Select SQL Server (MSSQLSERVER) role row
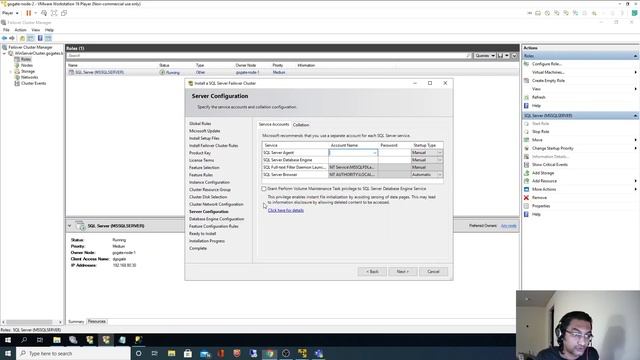This screenshot has width=640, height=360. click(293, 72)
